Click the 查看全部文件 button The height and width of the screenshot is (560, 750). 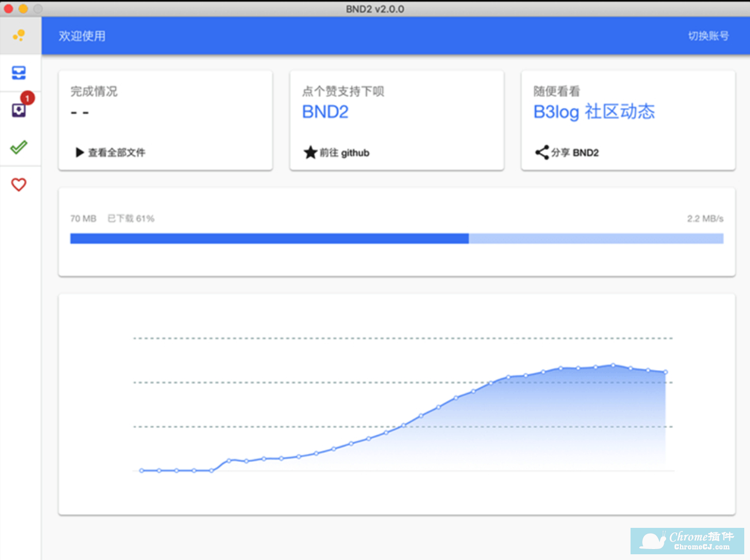[110, 153]
